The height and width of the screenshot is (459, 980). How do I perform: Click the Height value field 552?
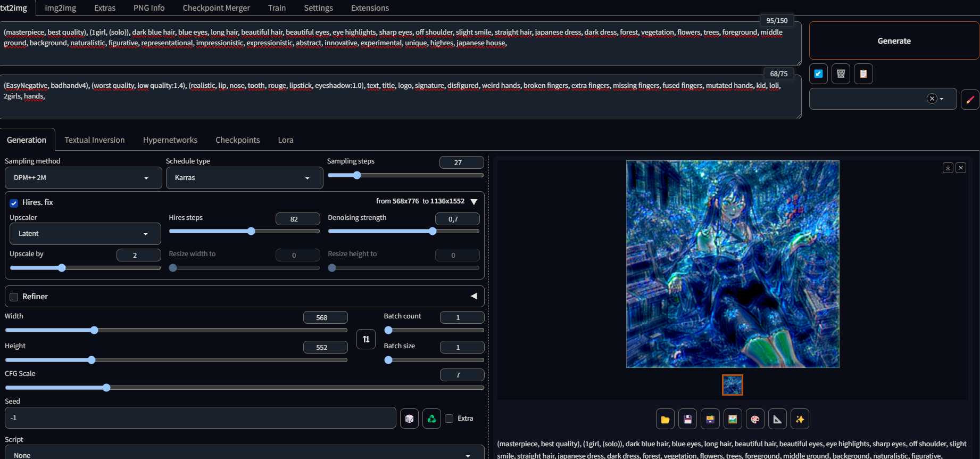click(325, 347)
